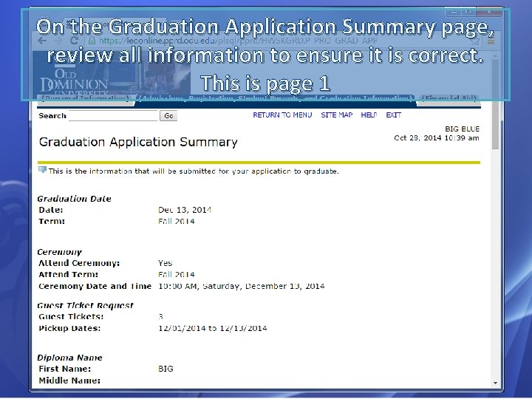532x399 pixels.
Task: Select the 'BIG BLUE' user name text
Action: pyautogui.click(x=462, y=129)
